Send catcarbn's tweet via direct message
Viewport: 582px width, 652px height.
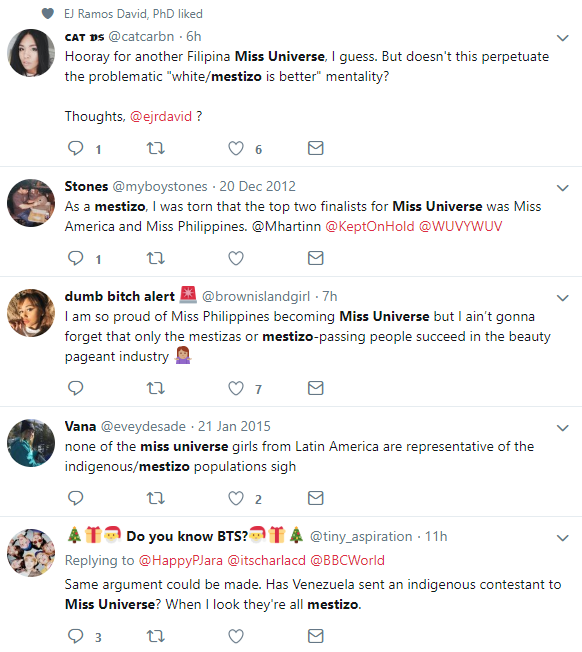[x=316, y=148]
